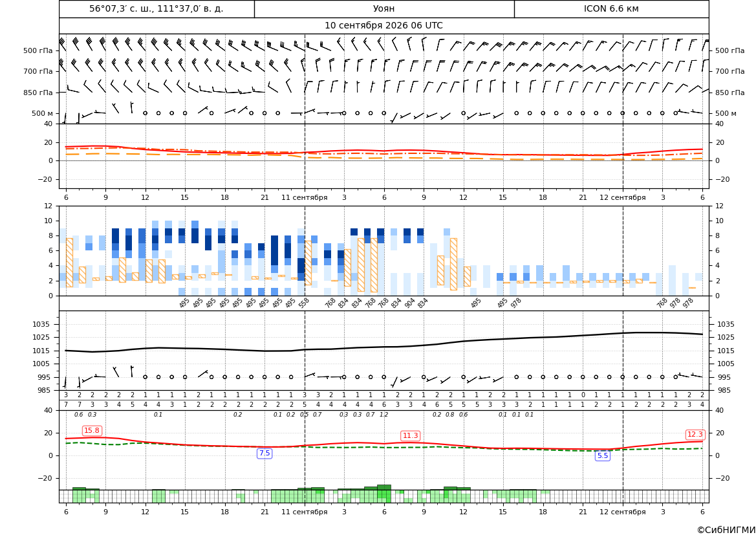Select the red 11.3 temperature label
Viewport: 756px width, 535px height.
[x=410, y=435]
